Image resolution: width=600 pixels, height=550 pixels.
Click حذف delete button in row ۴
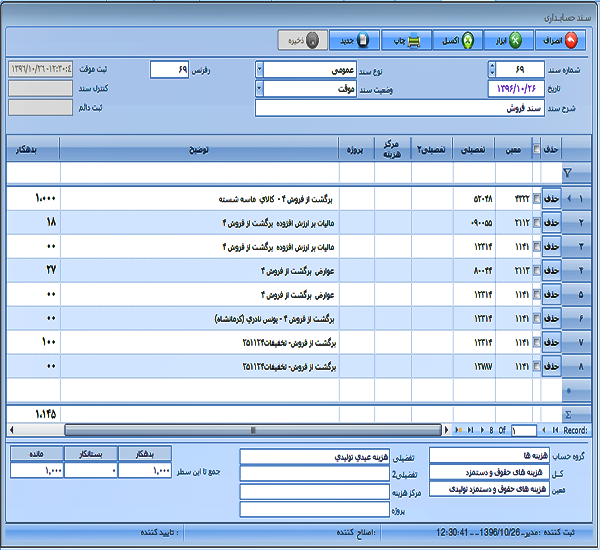point(551,270)
